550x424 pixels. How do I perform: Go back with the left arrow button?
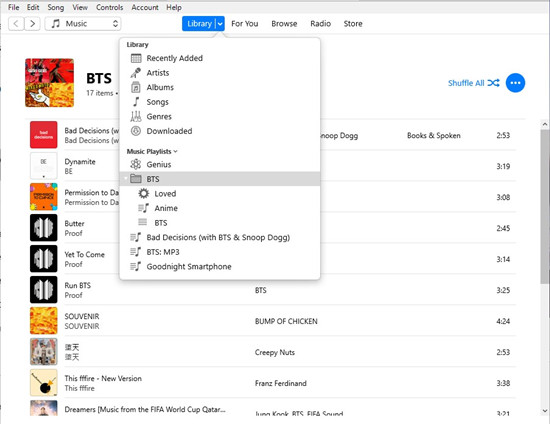pyautogui.click(x=16, y=24)
